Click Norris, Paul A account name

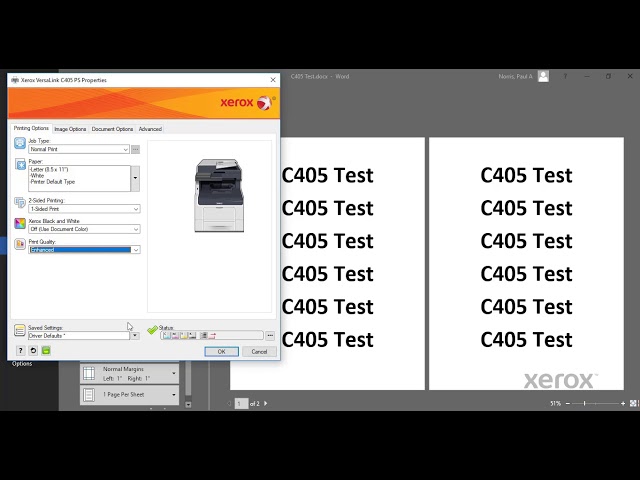pyautogui.click(x=516, y=76)
